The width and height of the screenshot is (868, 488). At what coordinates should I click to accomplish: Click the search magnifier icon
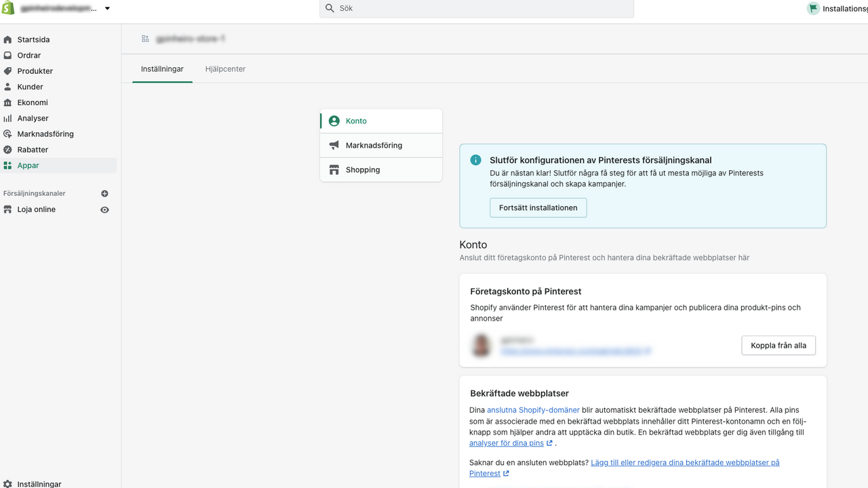(330, 8)
